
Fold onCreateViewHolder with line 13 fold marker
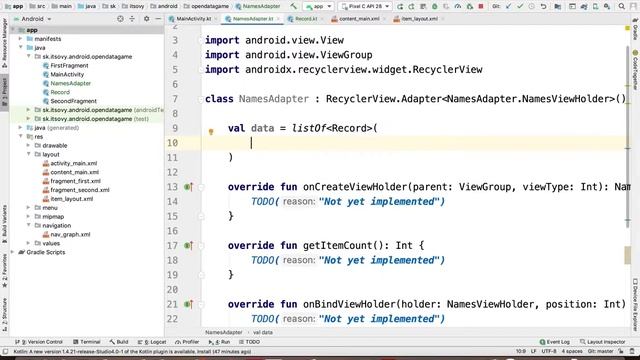[201, 187]
